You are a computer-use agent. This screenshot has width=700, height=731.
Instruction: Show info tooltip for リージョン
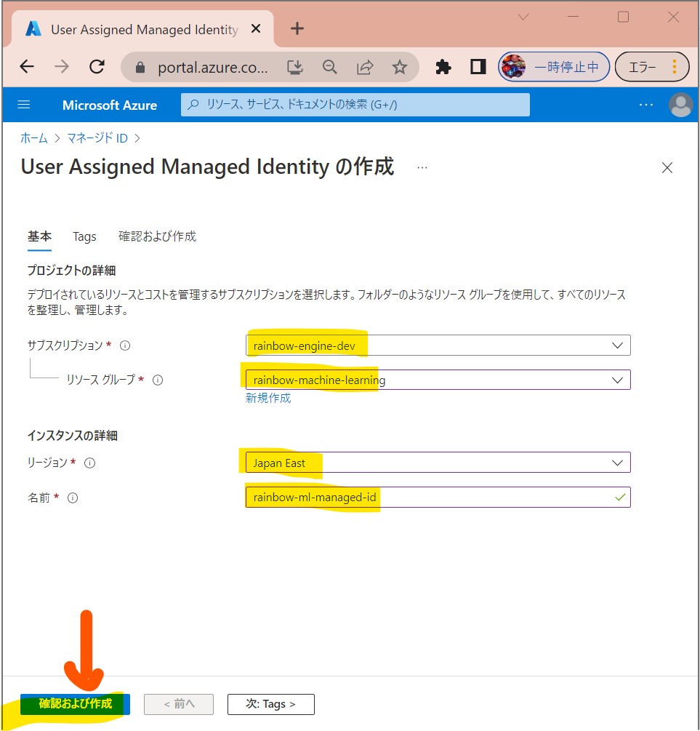[89, 463]
